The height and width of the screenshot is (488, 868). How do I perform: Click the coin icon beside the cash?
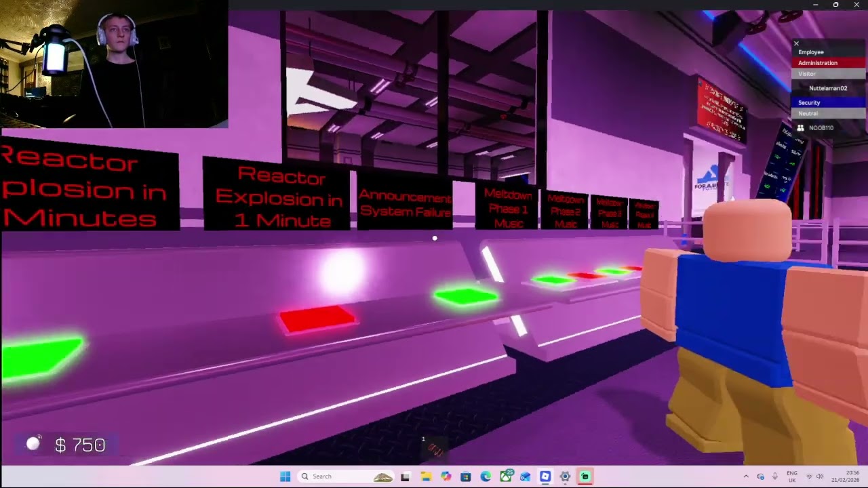pos(33,443)
